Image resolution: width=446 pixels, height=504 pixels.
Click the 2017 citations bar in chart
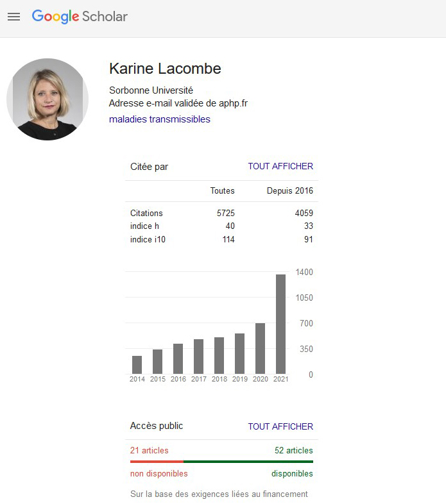click(x=198, y=357)
